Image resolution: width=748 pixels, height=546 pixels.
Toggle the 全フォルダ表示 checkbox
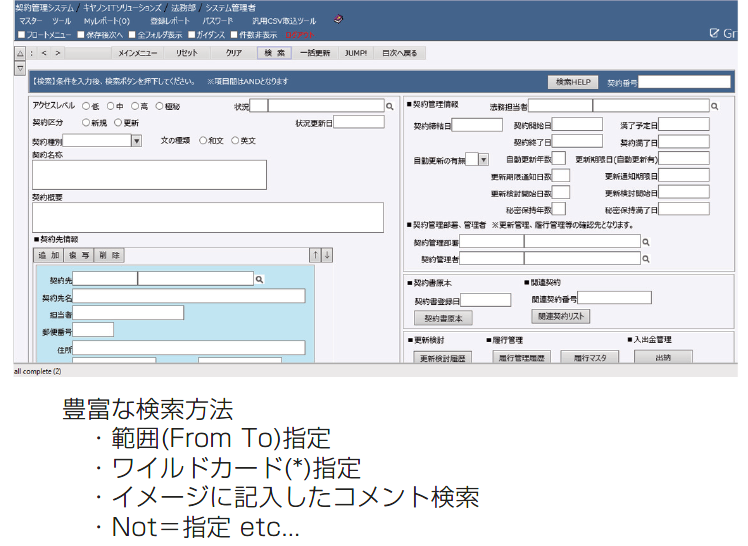pos(132,34)
